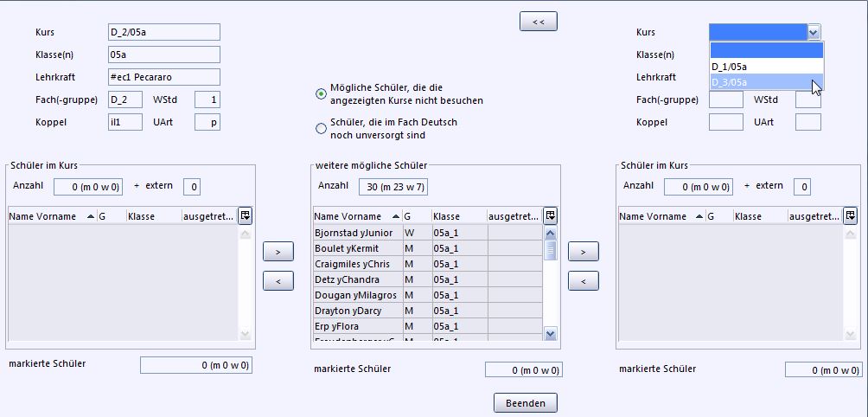This screenshot has width=868, height=417.
Task: Click the empty right Fach(-gruppe) field
Action: click(x=725, y=99)
